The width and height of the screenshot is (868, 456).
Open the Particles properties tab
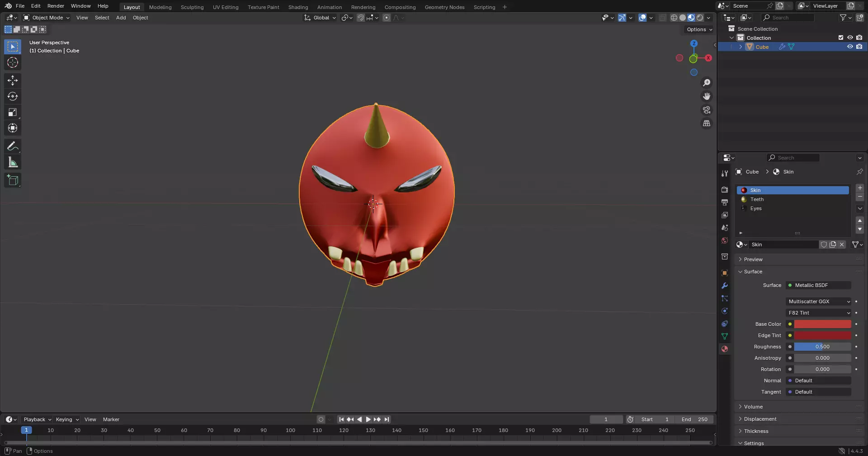725,298
